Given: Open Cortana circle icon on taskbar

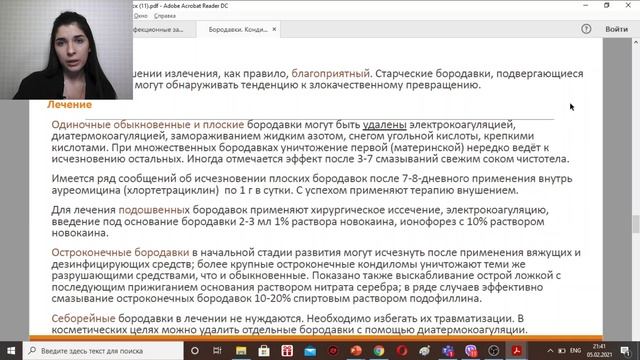Looking at the screenshot, I should coord(195,351).
